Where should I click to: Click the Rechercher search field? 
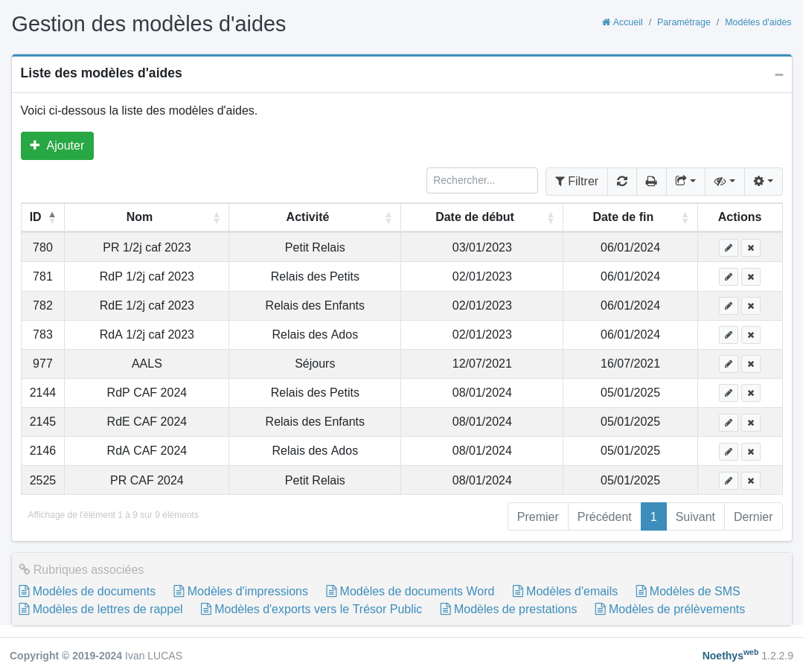coord(482,181)
